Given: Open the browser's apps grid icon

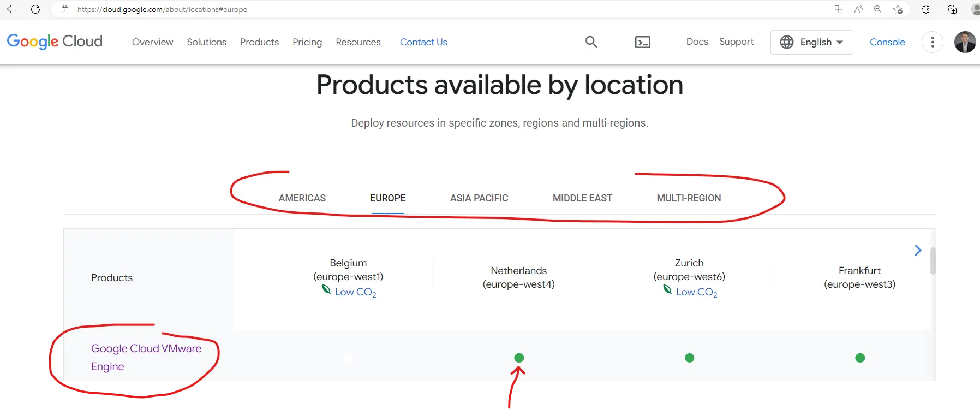Looking at the screenshot, I should 839,9.
